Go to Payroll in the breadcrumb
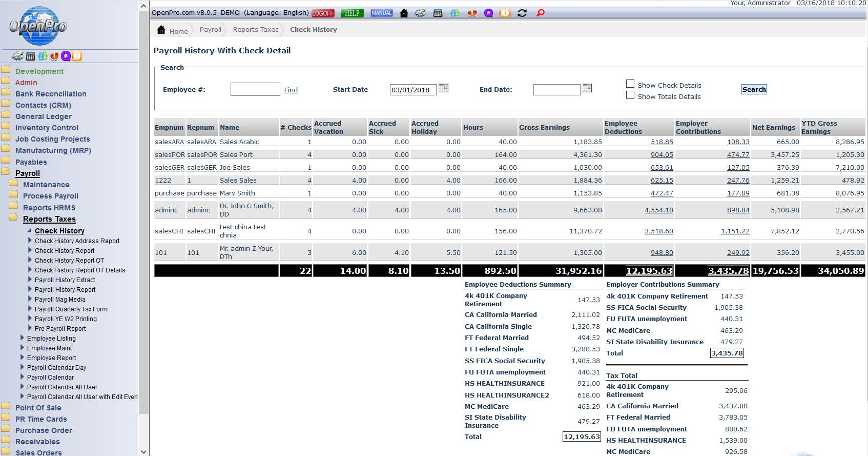 point(210,30)
